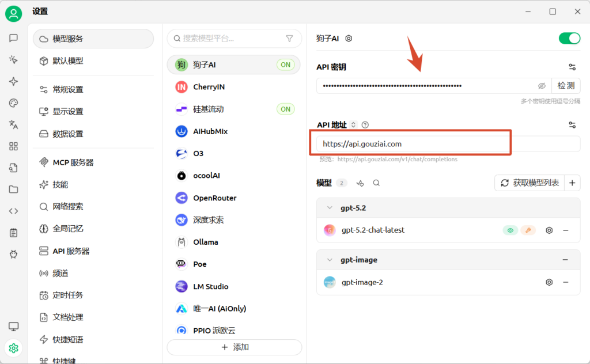The image size is (590, 364).
Task: Remove the gpt-5.2-chat-latest model
Action: (566, 230)
